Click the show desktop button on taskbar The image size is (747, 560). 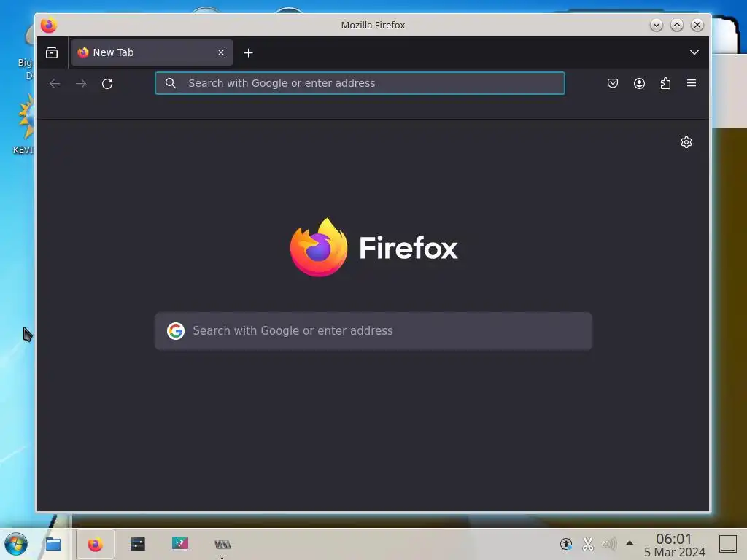pyautogui.click(x=728, y=544)
